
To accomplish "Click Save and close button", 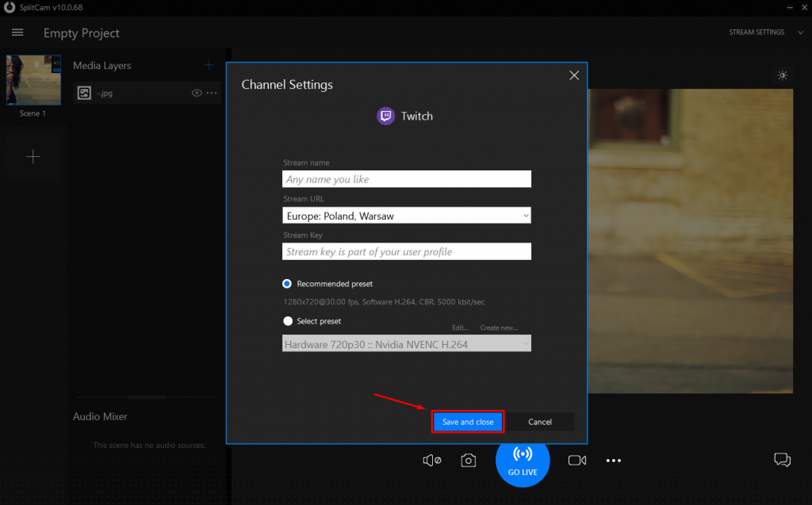I will 468,422.
